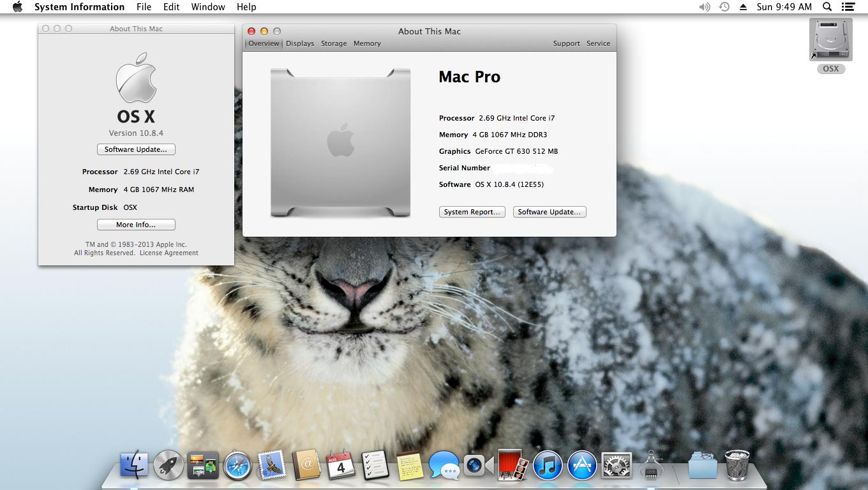
Task: Open Mission Control in the Dock
Action: coord(203,465)
